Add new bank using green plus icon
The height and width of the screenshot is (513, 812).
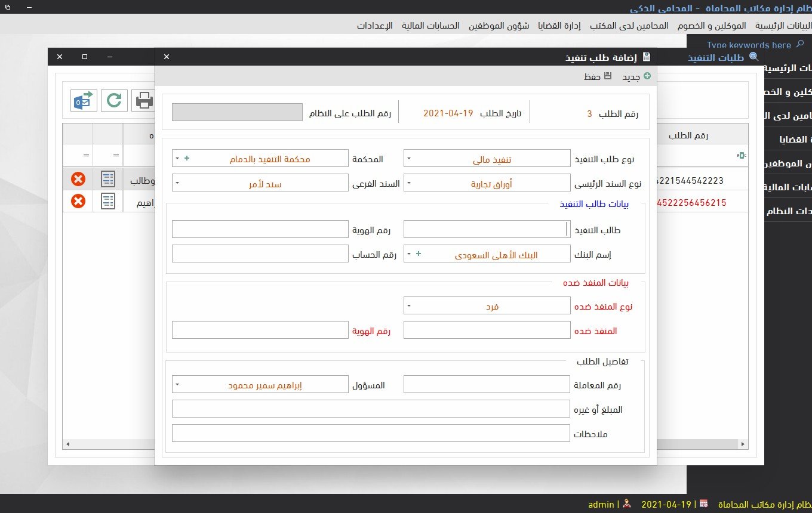(418, 254)
